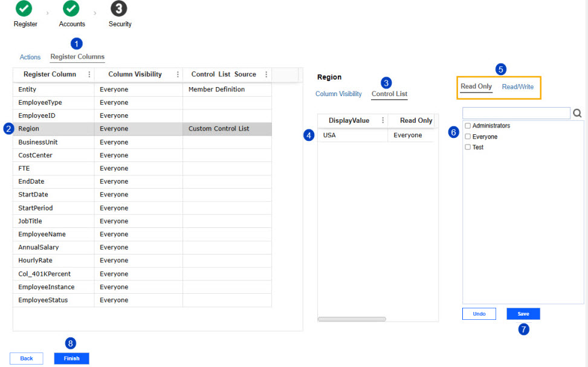The width and height of the screenshot is (588, 367).
Task: Click the Everyone cell beside USA
Action: pos(411,135)
